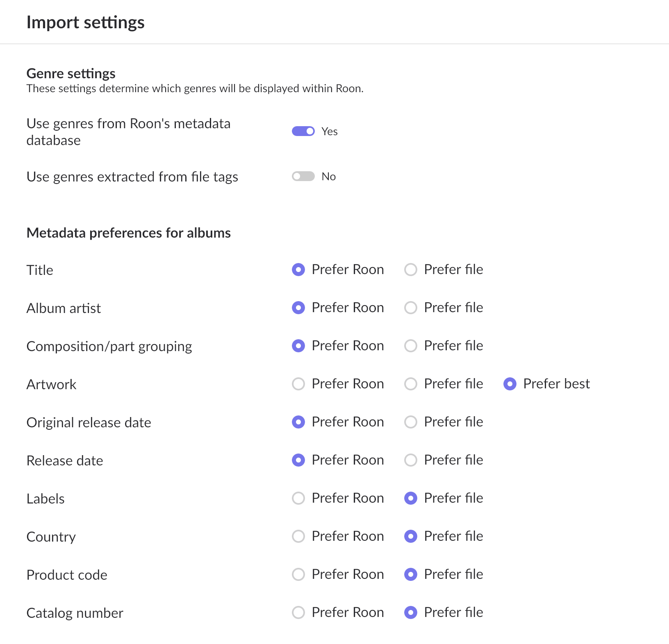The width and height of the screenshot is (669, 644).
Task: Select Prefer Roon for Labels
Action: (298, 498)
